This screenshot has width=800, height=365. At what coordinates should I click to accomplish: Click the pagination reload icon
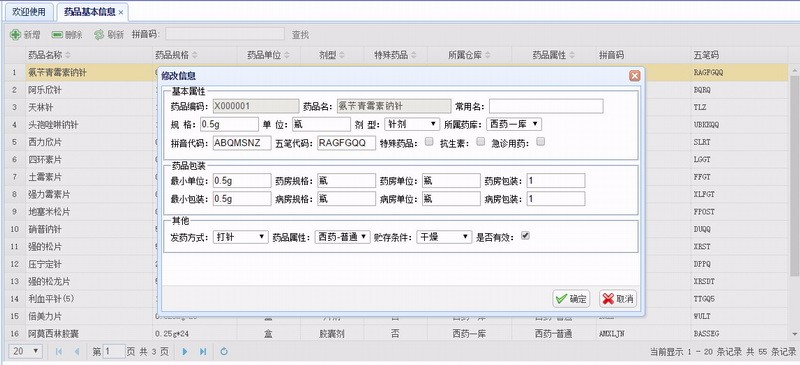coord(223,351)
